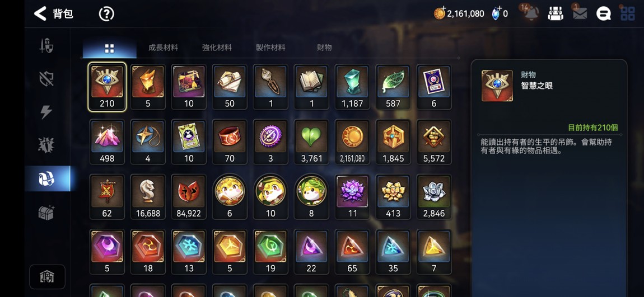Go back from 背包 screen
Screen dimensions: 644x297
pos(40,13)
